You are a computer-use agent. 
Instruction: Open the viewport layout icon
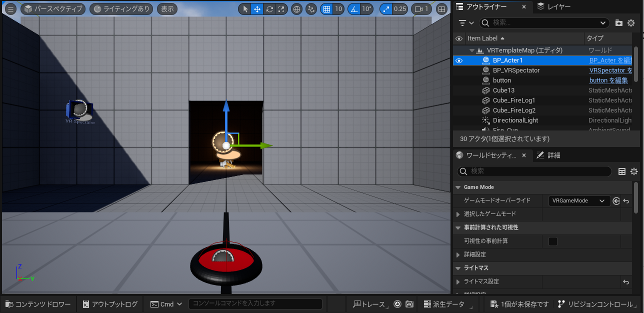click(442, 9)
